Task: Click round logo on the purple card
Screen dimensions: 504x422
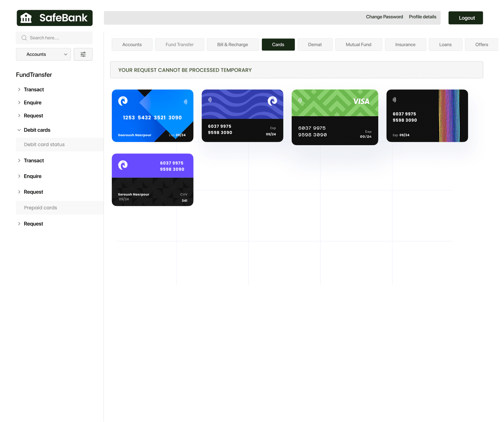Action: point(123,165)
